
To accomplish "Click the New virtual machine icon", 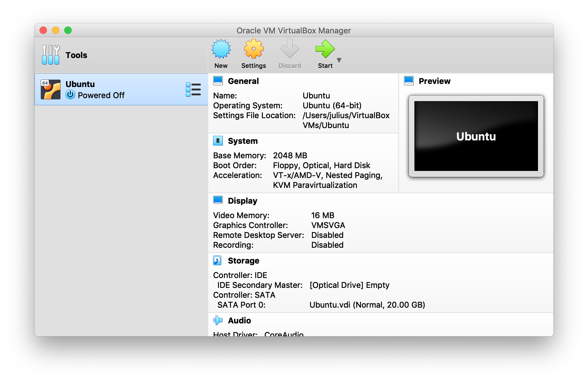I will pyautogui.click(x=221, y=49).
